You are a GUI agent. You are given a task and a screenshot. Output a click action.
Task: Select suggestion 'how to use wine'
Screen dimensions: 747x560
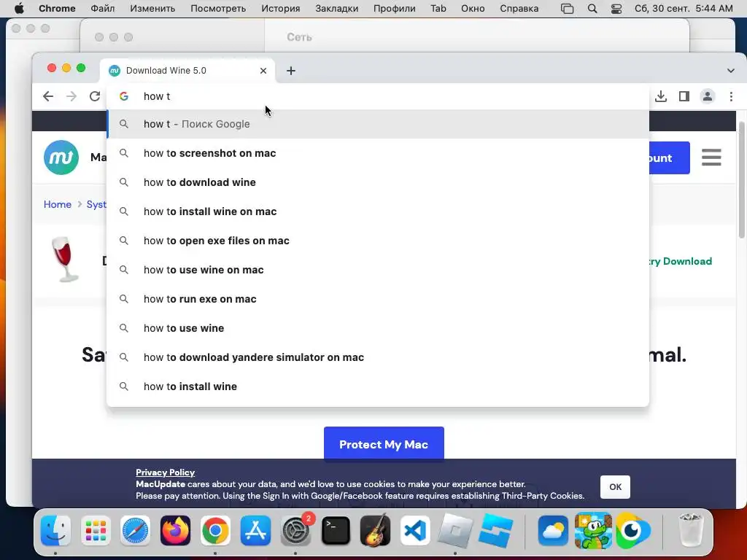pyautogui.click(x=378, y=328)
